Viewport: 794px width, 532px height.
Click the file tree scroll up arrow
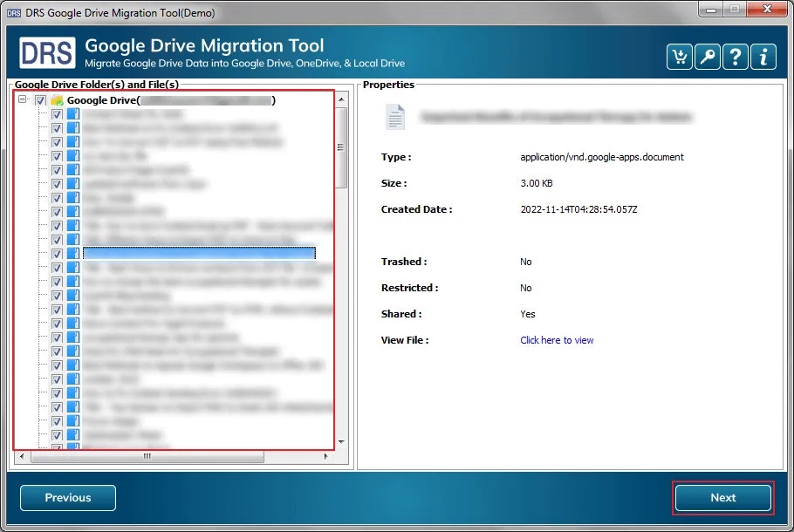[341, 99]
